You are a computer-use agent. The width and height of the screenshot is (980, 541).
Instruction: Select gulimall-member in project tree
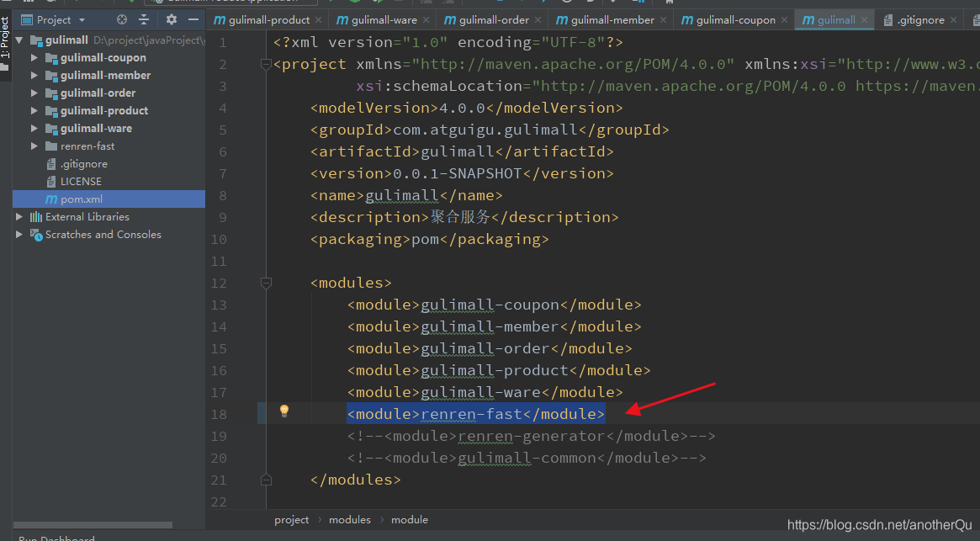click(x=106, y=75)
